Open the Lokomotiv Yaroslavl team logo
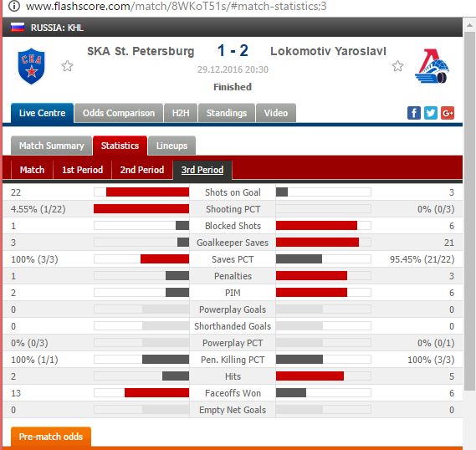476x450 pixels. 432,66
